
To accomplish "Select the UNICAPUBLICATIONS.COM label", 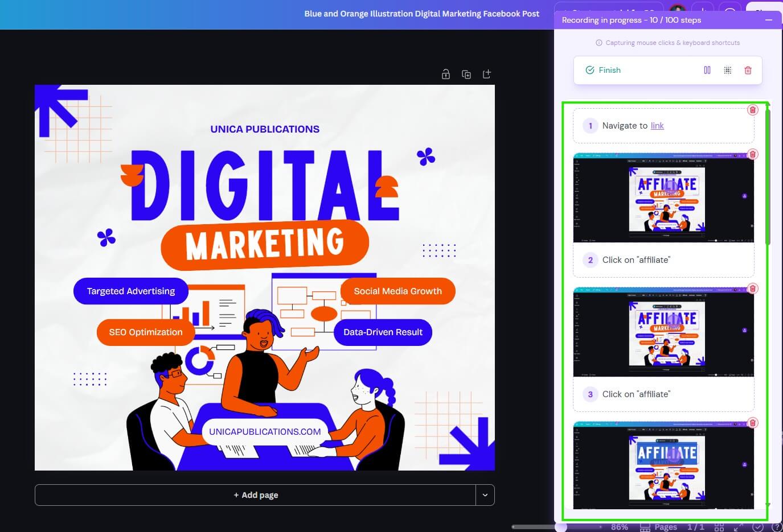I will (x=265, y=432).
